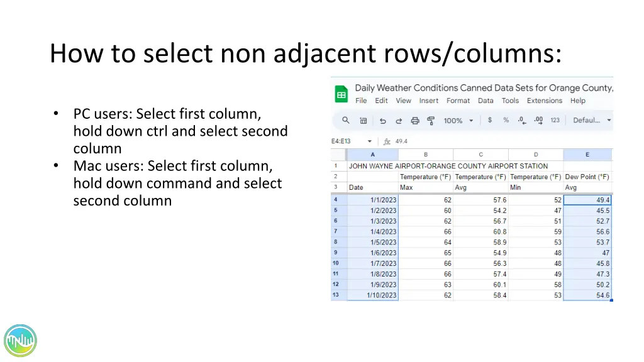The width and height of the screenshot is (644, 362).
Task: Click the Date header cell
Action: 372,187
